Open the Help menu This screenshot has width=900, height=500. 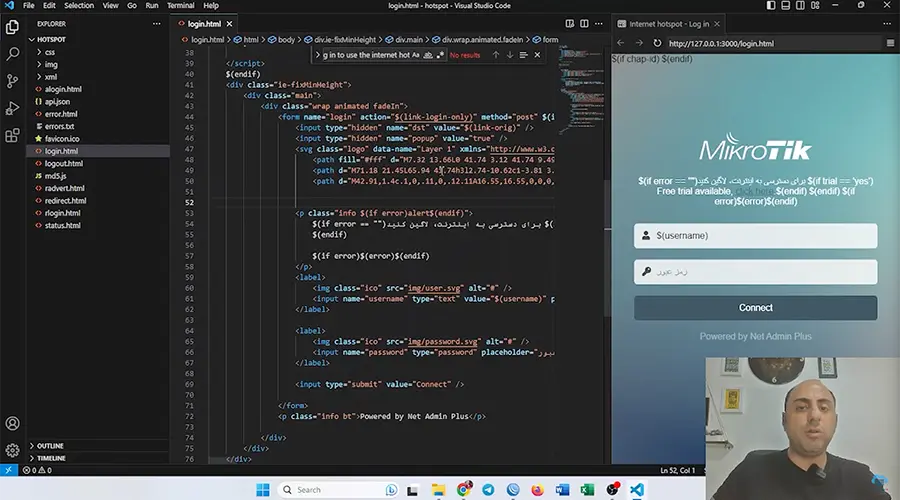coord(211,5)
